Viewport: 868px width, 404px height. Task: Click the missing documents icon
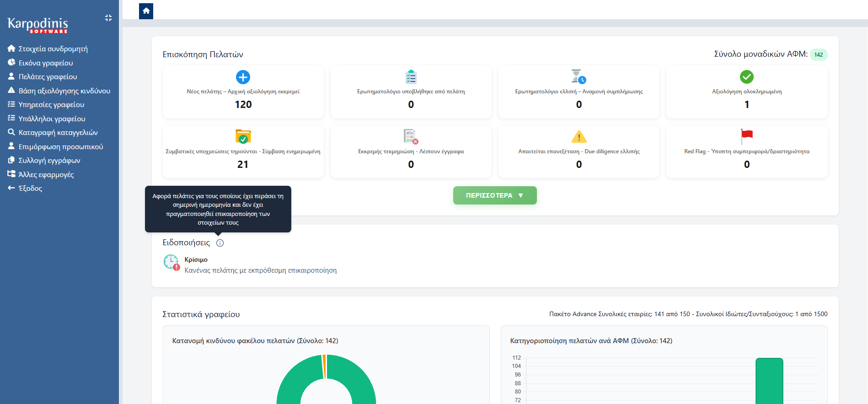point(411,136)
